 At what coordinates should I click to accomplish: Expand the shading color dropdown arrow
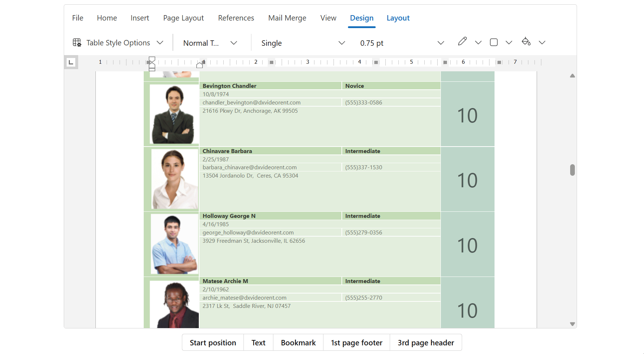click(542, 42)
